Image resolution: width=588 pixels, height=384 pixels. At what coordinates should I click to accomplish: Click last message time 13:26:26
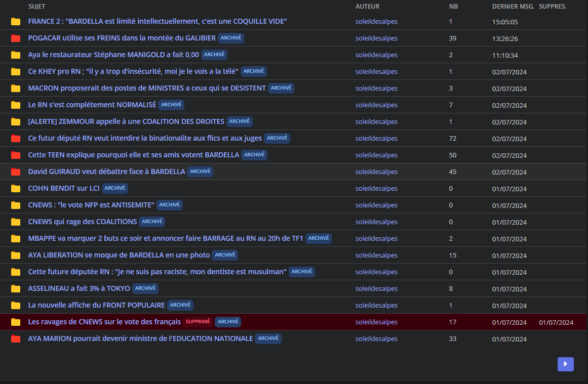coord(505,38)
